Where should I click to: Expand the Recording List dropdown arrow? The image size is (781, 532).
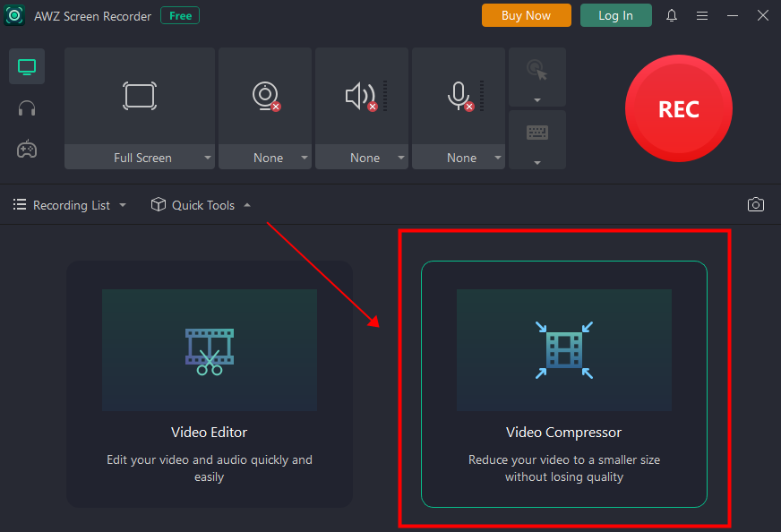[123, 205]
